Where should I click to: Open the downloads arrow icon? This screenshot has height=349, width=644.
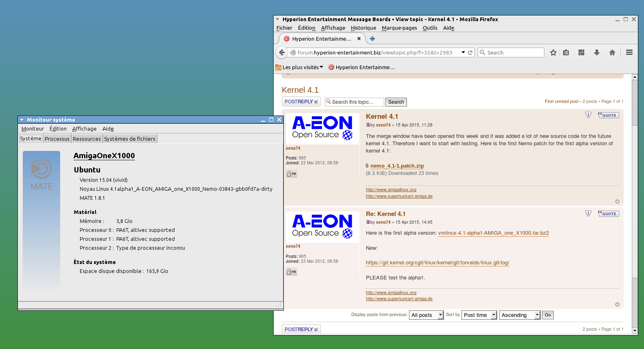596,52
